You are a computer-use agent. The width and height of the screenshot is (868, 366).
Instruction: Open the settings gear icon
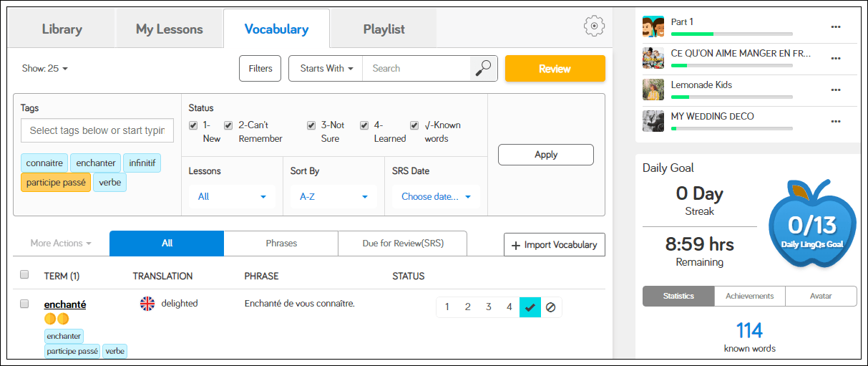coord(594,27)
